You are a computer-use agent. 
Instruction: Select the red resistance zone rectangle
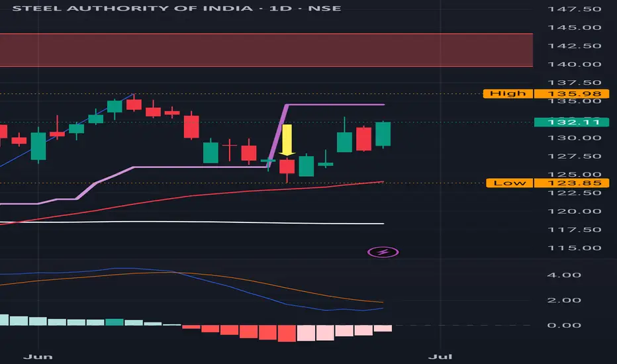pos(266,50)
